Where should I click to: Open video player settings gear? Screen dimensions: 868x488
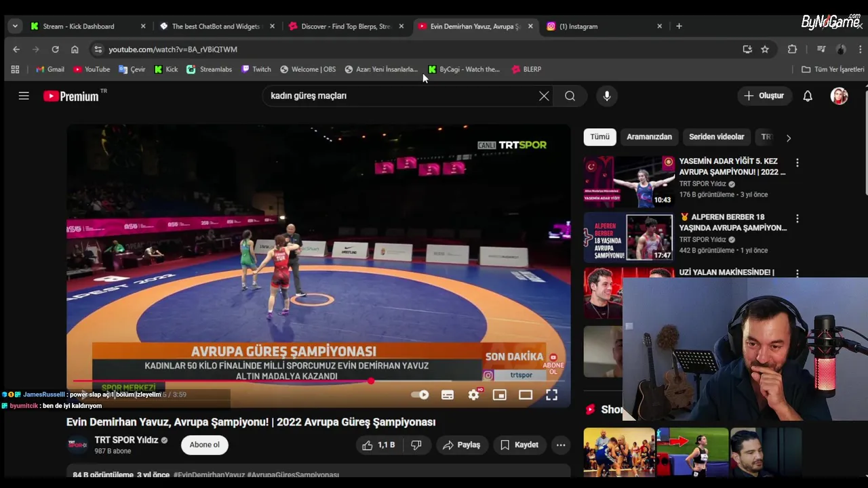pos(474,394)
